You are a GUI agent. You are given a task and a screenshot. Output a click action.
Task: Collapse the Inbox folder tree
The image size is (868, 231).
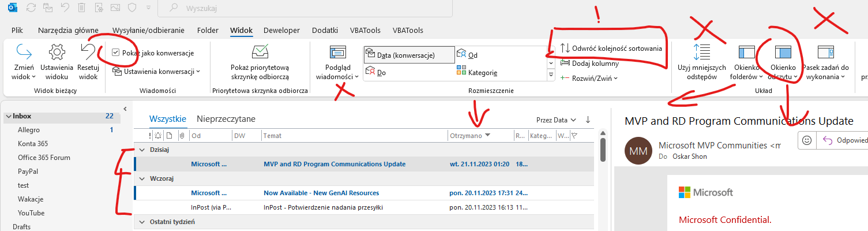tap(8, 116)
